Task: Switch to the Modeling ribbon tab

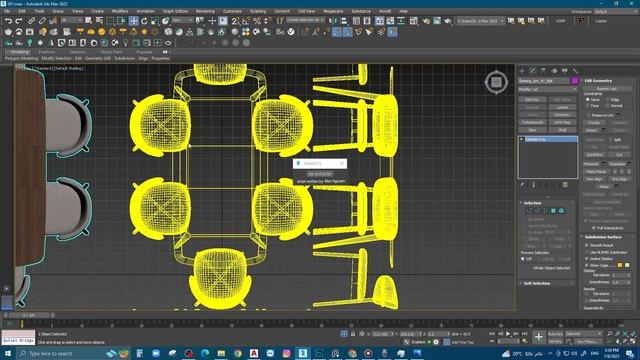Action: pos(19,52)
